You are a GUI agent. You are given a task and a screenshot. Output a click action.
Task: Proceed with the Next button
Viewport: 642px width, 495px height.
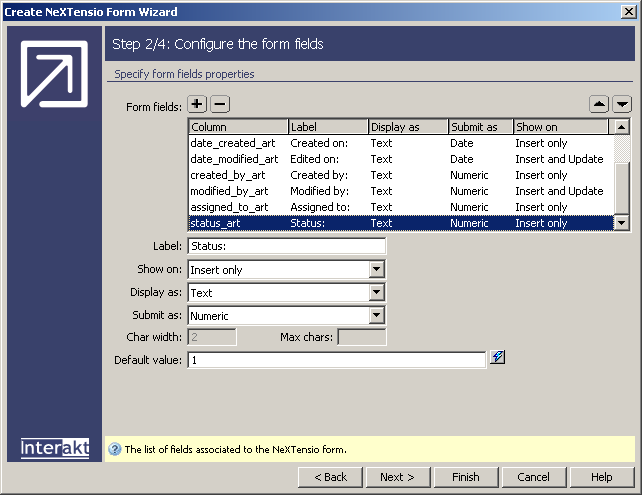point(398,477)
